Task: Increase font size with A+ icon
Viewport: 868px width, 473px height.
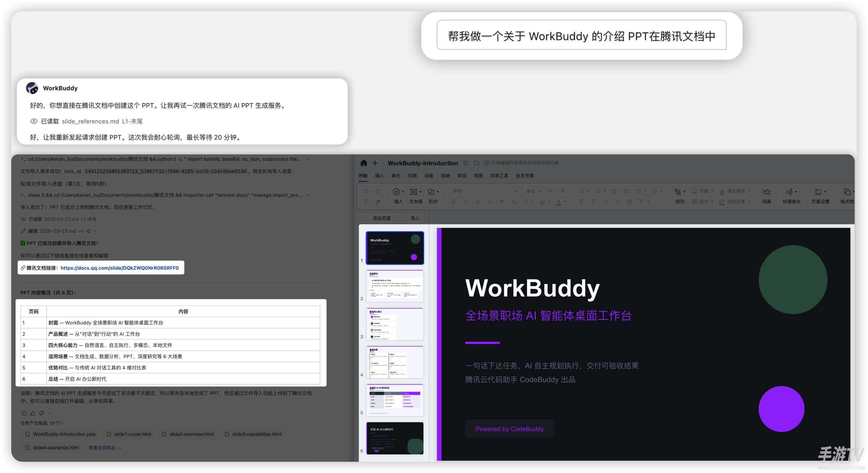Action: click(551, 191)
